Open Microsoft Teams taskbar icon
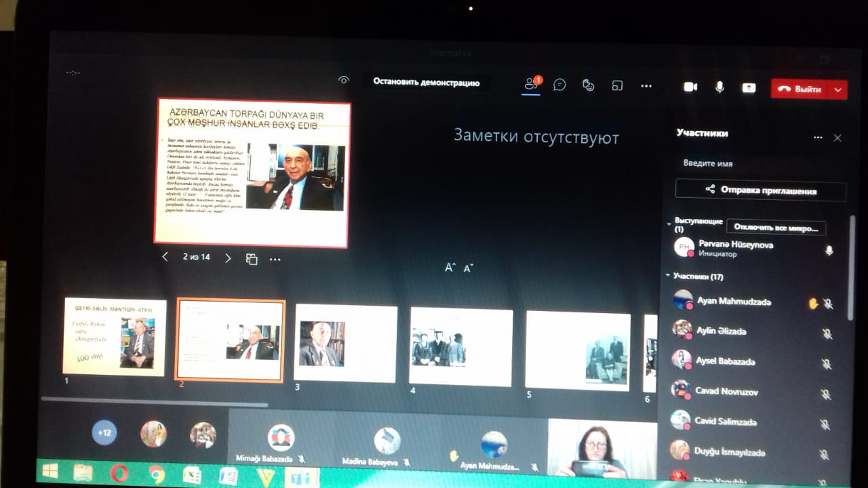Image resolution: width=868 pixels, height=488 pixels. click(x=300, y=477)
